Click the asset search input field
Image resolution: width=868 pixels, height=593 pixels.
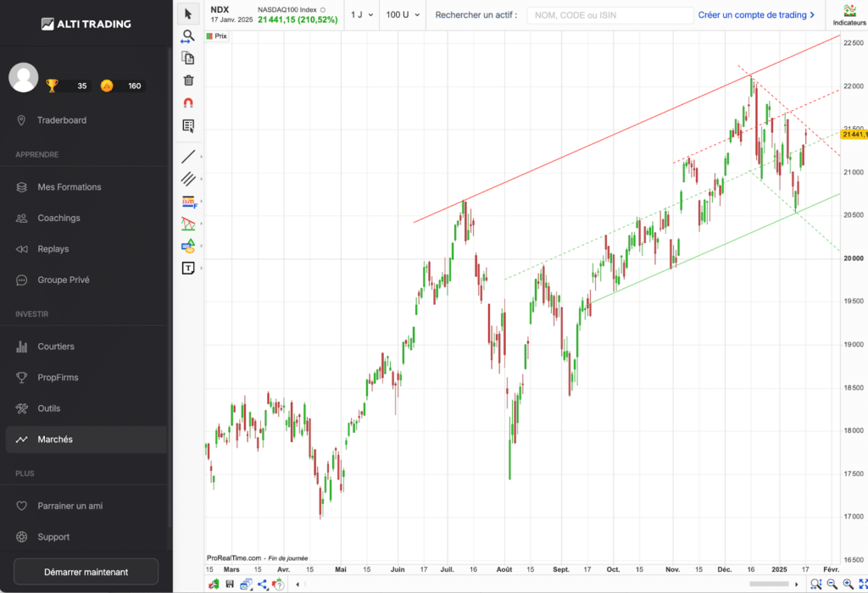[x=610, y=15]
